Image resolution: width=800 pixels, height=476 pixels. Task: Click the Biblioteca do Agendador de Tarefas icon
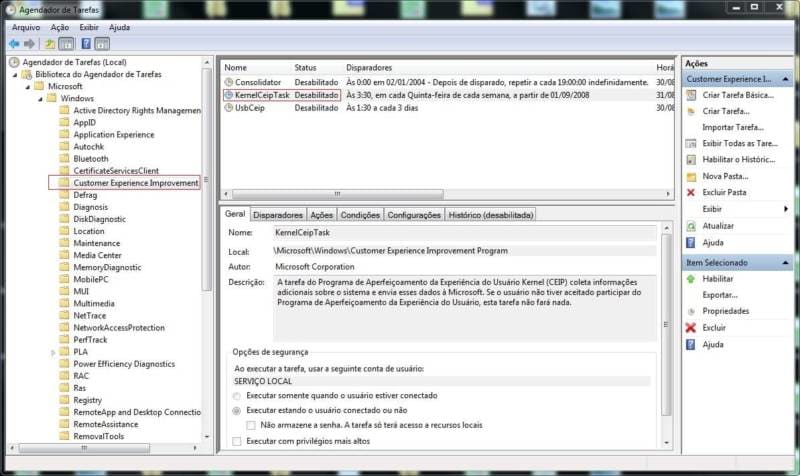[27, 74]
